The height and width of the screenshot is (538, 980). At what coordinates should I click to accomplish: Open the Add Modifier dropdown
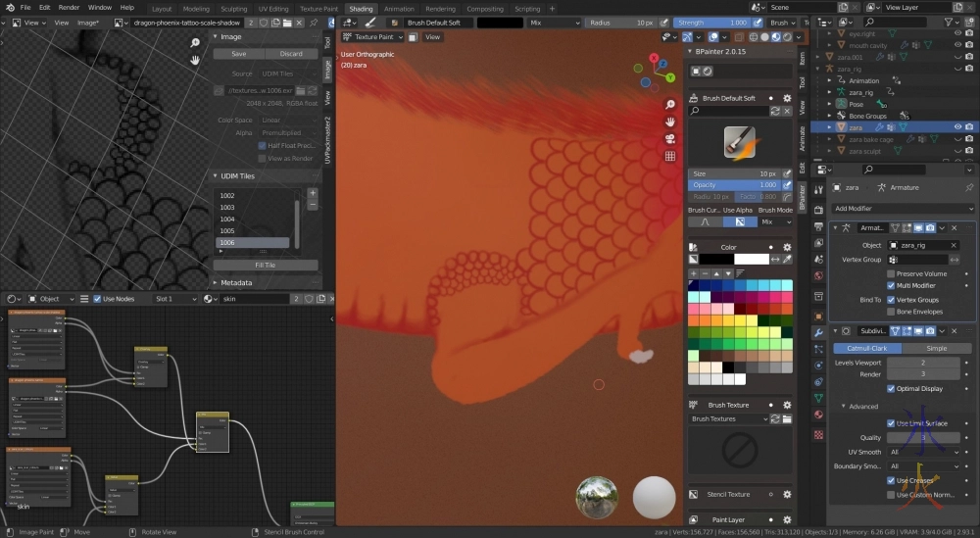tap(902, 208)
